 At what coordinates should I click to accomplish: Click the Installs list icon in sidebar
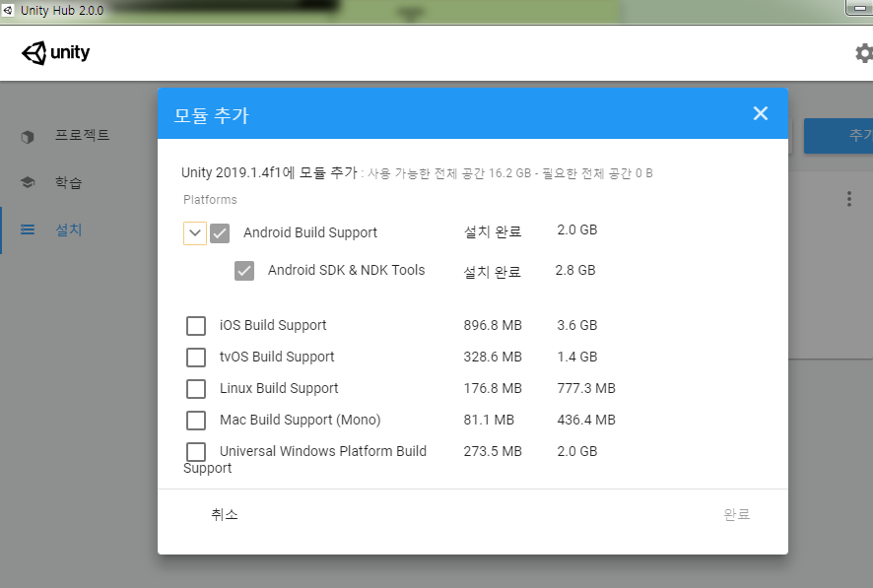(x=28, y=229)
